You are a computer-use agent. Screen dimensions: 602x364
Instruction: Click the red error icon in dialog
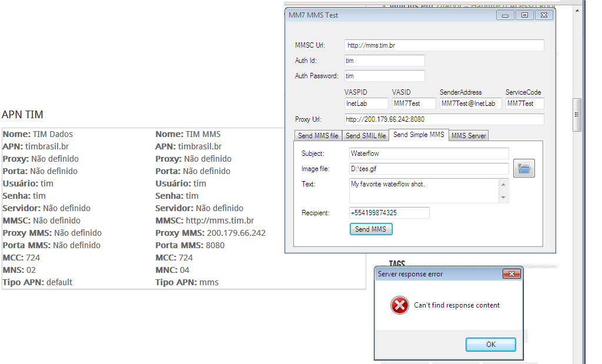click(400, 305)
